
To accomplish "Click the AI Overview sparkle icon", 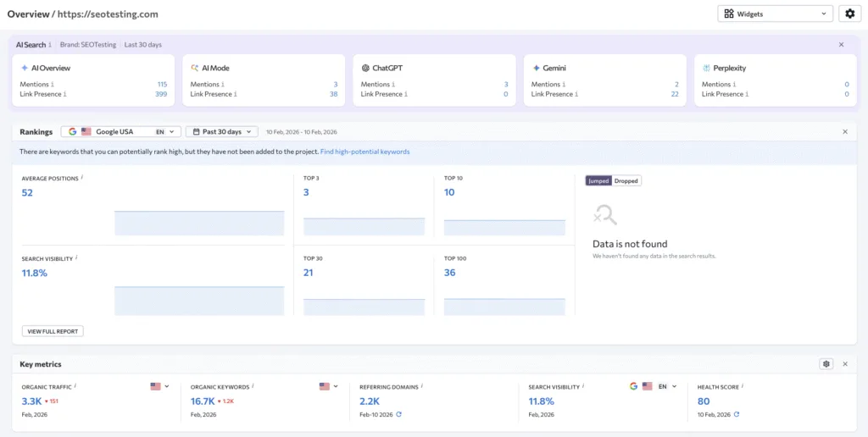I will coord(25,68).
